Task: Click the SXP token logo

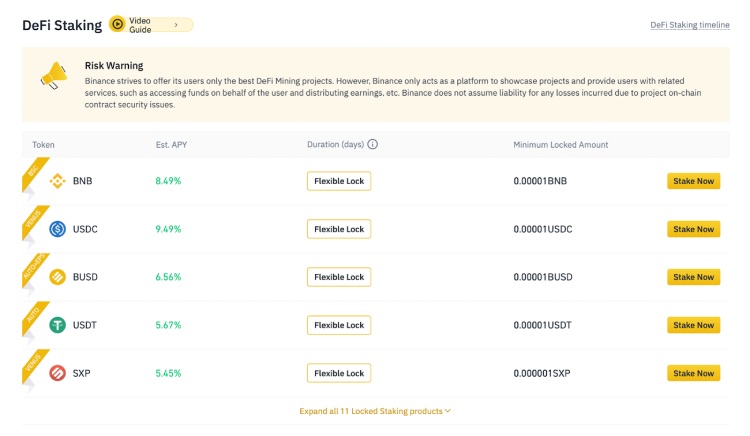Action: click(x=57, y=373)
